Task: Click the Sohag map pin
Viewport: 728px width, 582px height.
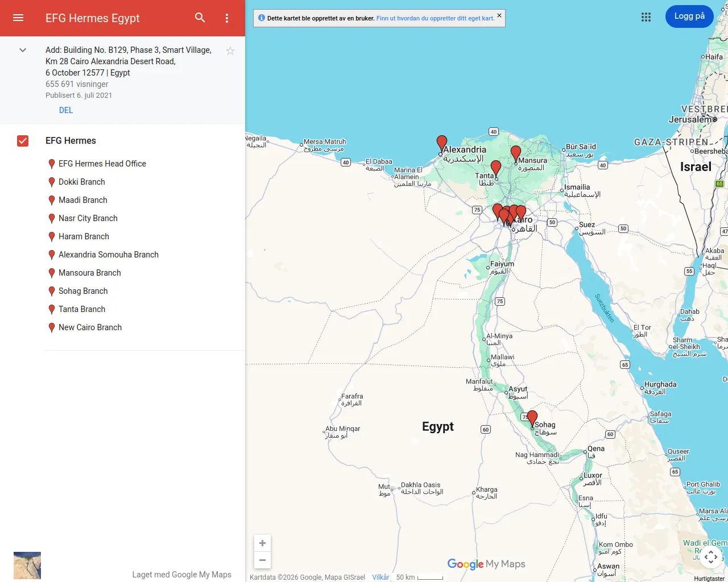Action: 532,419
